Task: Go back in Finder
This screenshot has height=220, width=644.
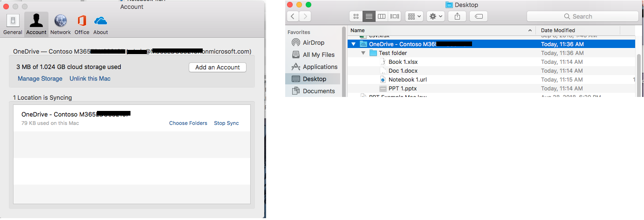Action: [293, 16]
